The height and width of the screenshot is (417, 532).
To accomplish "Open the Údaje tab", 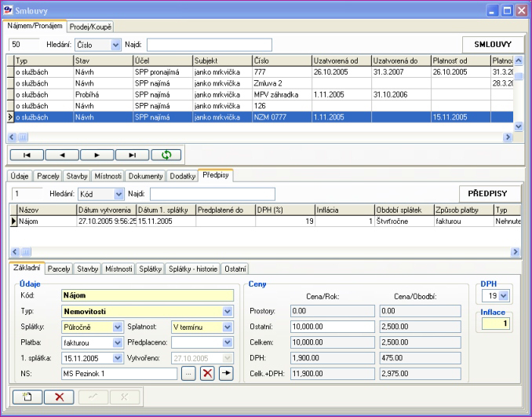I will (20, 176).
